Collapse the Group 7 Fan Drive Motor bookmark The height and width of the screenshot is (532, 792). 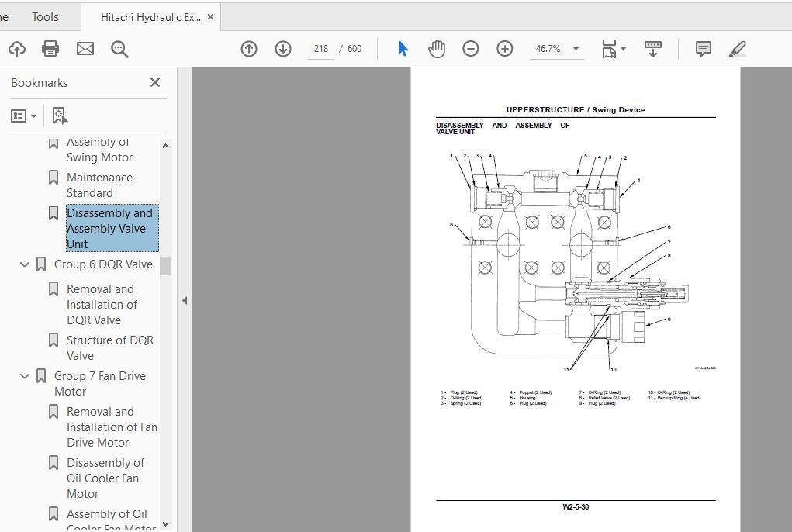[24, 375]
